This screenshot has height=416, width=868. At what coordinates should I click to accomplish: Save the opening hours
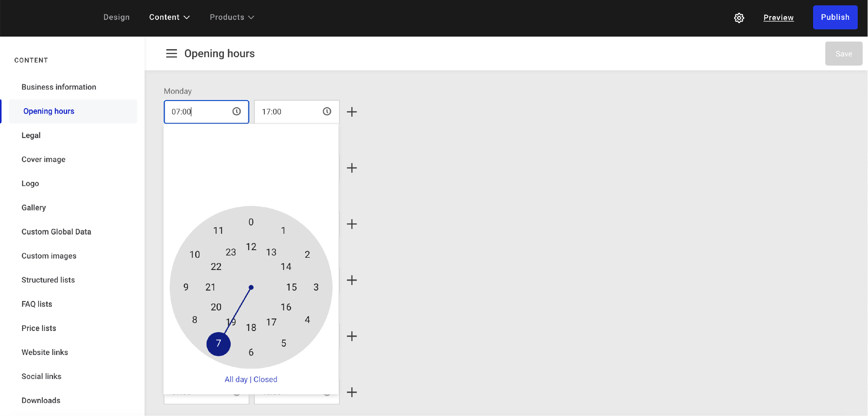(844, 54)
